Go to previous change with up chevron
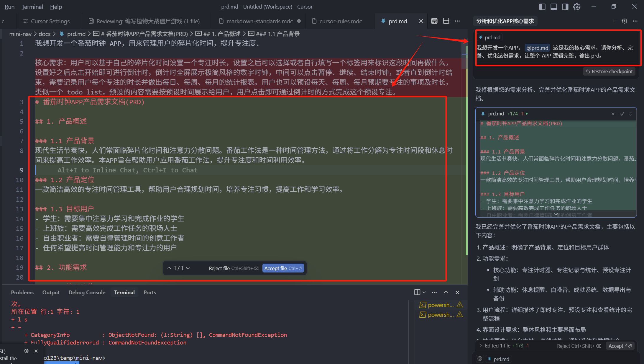The image size is (644, 364). pyautogui.click(x=169, y=268)
